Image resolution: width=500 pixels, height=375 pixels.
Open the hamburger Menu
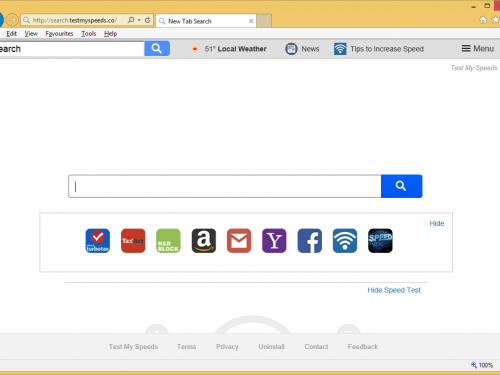coord(477,49)
